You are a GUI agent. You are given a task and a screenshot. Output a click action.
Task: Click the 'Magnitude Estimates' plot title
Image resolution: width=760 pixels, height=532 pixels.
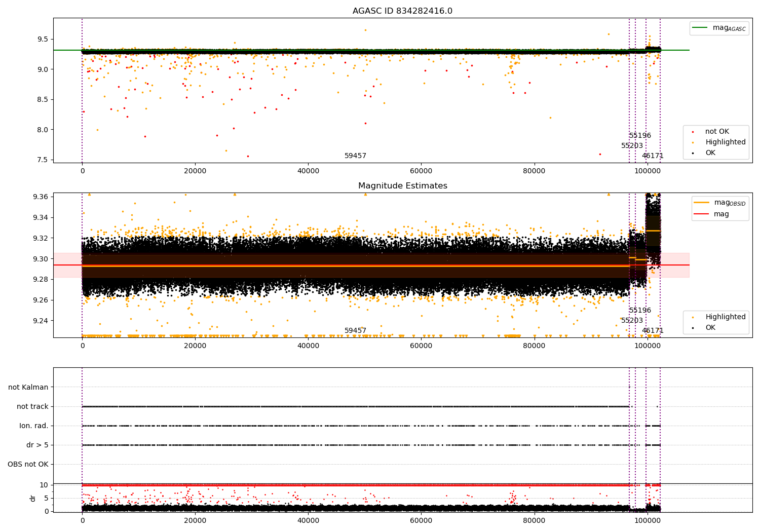point(402,186)
